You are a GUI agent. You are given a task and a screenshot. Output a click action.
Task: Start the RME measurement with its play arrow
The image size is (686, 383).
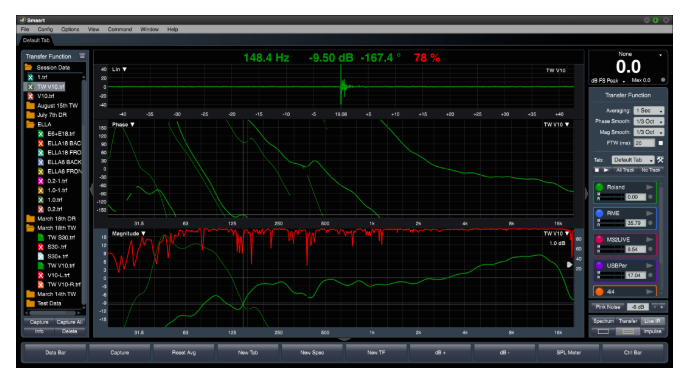pyautogui.click(x=649, y=213)
